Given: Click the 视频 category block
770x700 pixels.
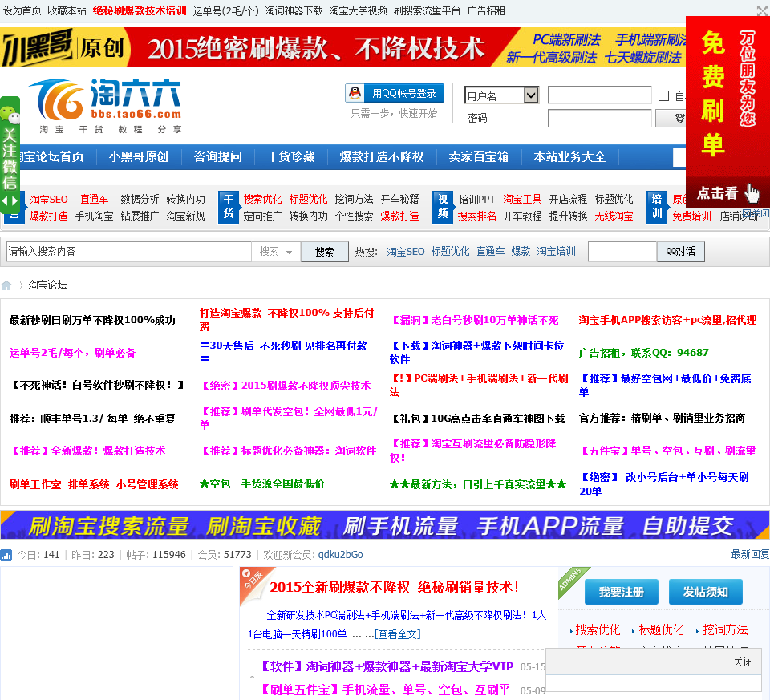Looking at the screenshot, I should [x=443, y=207].
